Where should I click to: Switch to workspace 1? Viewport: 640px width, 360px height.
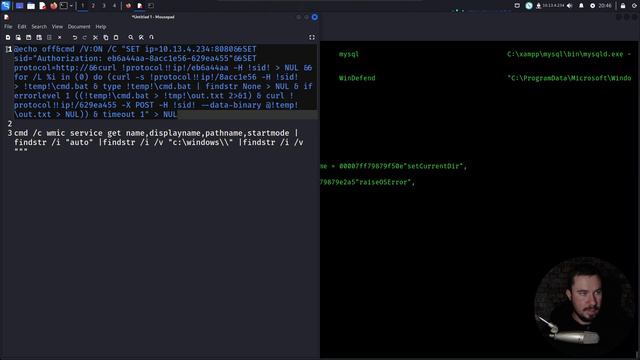82,6
